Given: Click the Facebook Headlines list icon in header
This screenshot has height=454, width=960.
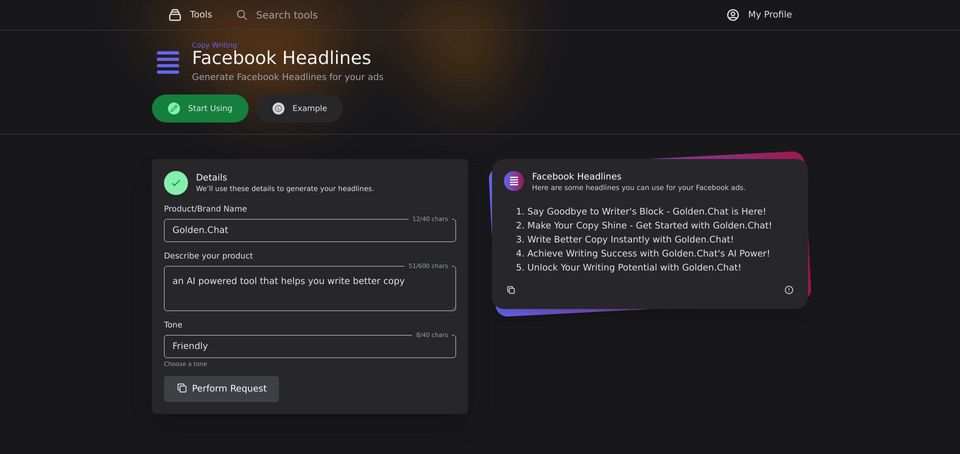Looking at the screenshot, I should pyautogui.click(x=168, y=62).
